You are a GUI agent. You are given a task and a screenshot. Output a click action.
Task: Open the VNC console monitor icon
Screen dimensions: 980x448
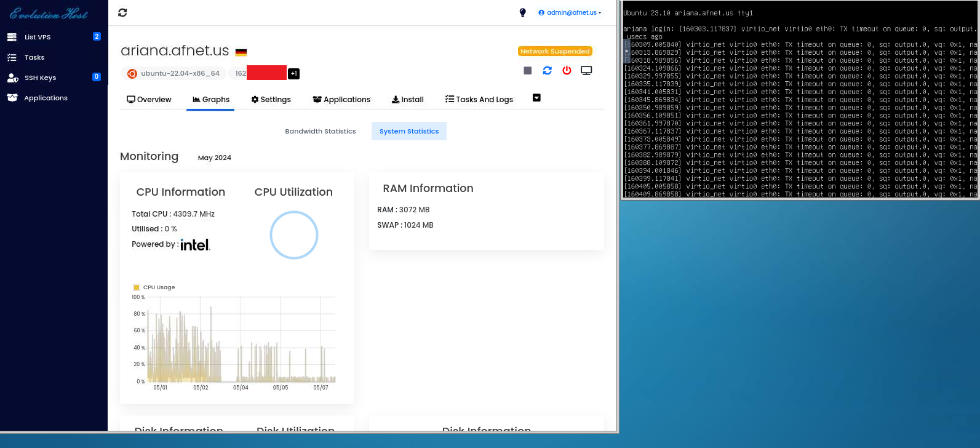(x=586, y=71)
